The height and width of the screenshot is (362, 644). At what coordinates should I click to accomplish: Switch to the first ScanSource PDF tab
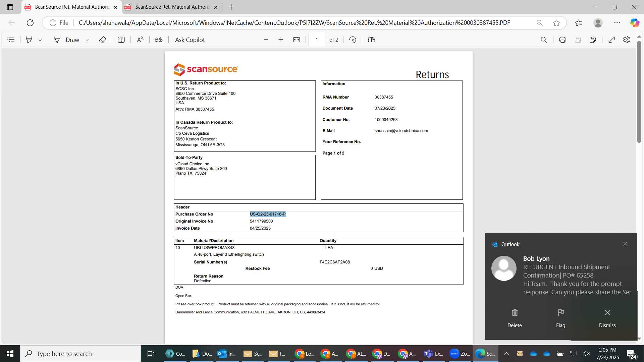tap(71, 7)
